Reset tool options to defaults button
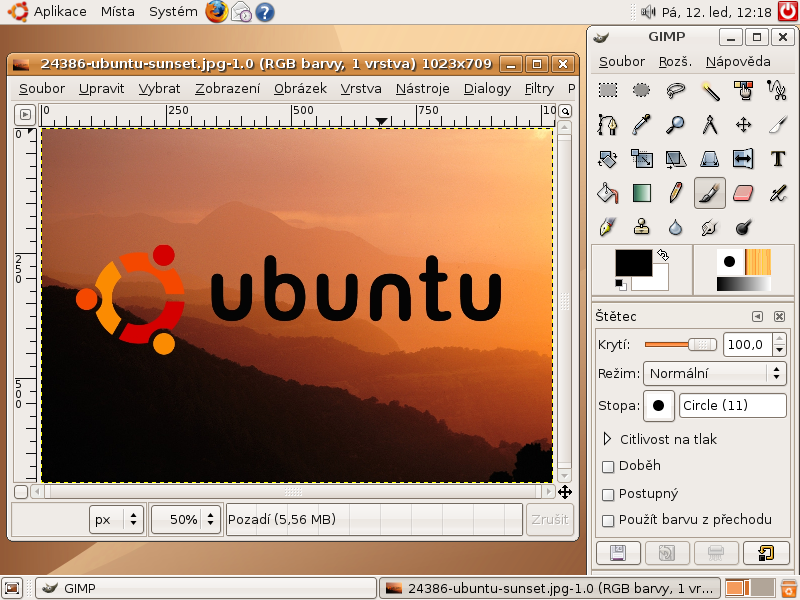Screen dimensions: 800x600 pyautogui.click(x=766, y=553)
